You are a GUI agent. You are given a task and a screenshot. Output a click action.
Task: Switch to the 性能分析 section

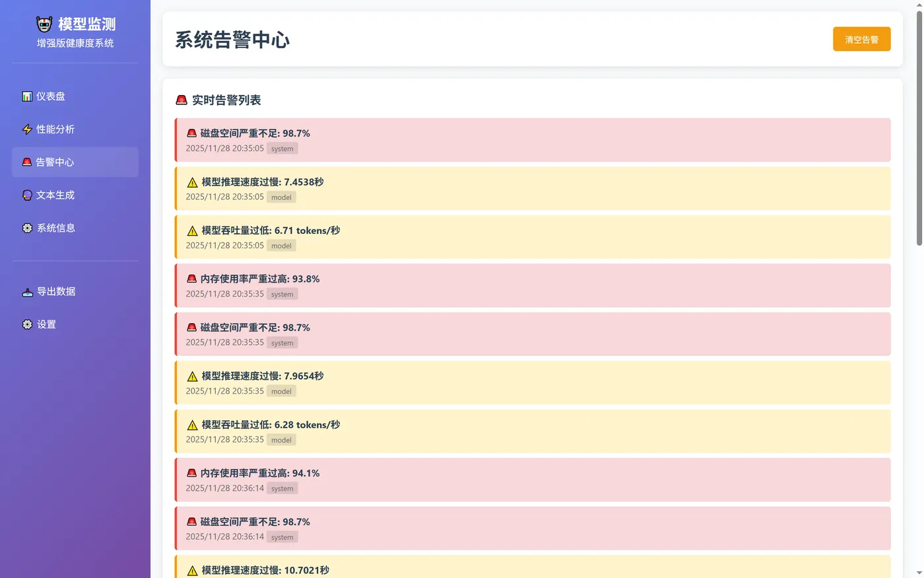click(75, 129)
